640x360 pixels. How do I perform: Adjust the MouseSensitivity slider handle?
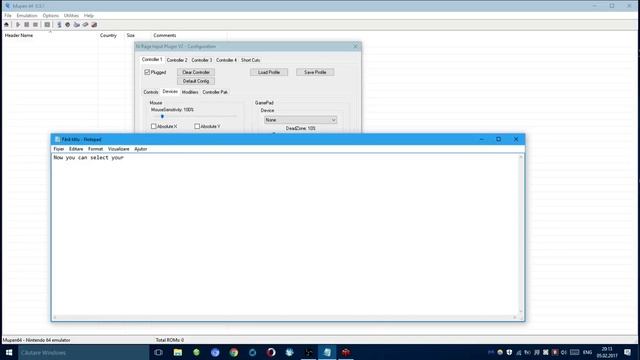(162, 117)
